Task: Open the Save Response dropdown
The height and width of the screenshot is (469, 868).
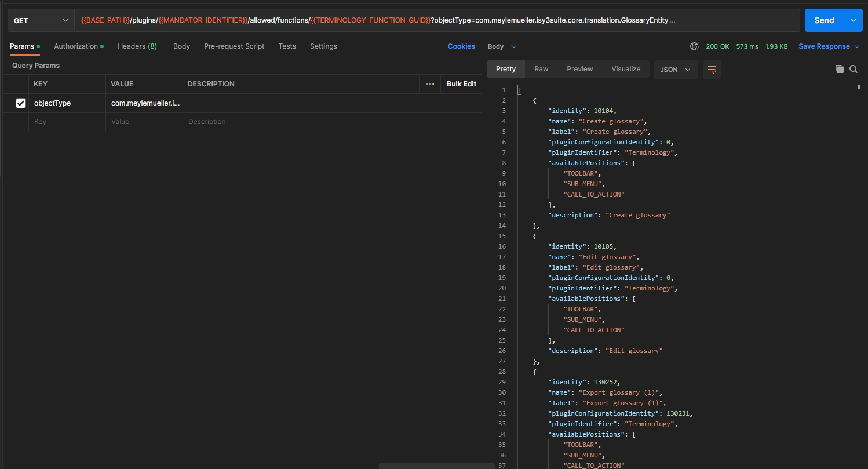Action: [x=829, y=46]
